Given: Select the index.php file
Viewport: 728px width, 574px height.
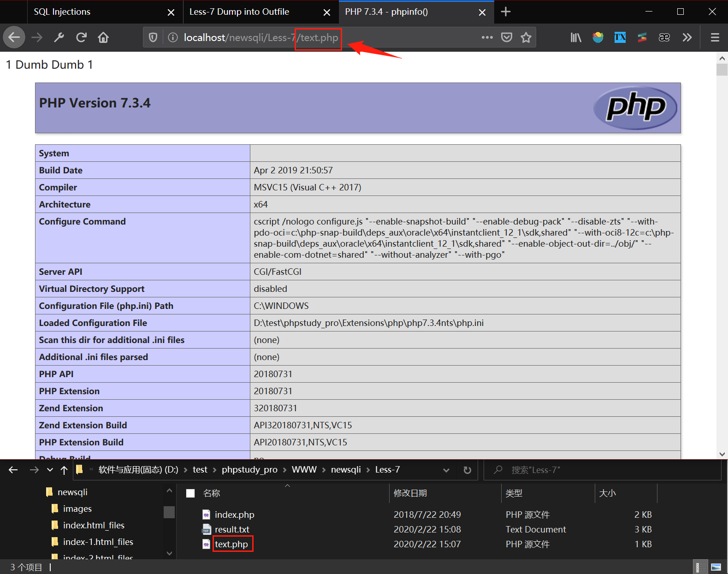Looking at the screenshot, I should [x=234, y=515].
